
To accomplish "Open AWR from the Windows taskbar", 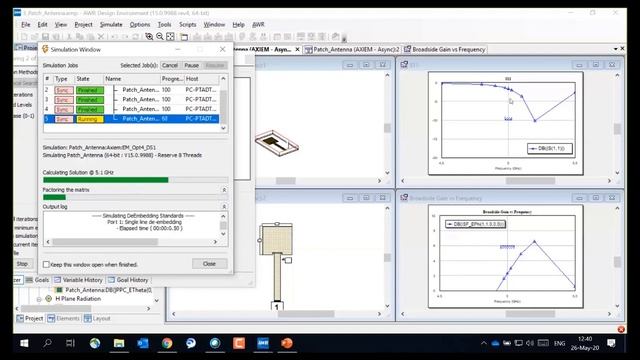I will [x=263, y=343].
